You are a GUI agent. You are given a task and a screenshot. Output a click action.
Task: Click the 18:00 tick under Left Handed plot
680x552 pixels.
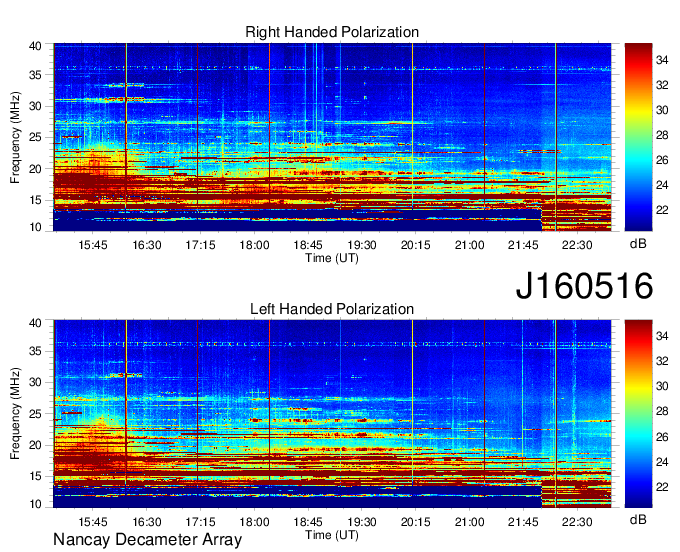coord(254,521)
